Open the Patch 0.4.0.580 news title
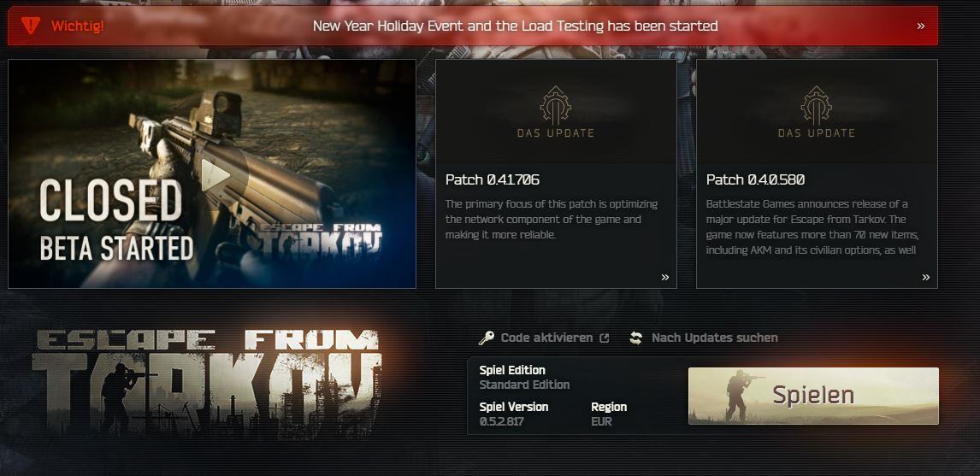This screenshot has height=476, width=980. (755, 180)
